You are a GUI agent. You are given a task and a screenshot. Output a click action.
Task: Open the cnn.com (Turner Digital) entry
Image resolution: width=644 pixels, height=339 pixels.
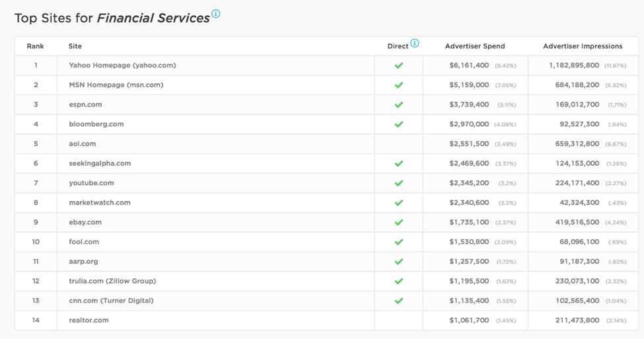point(111,301)
